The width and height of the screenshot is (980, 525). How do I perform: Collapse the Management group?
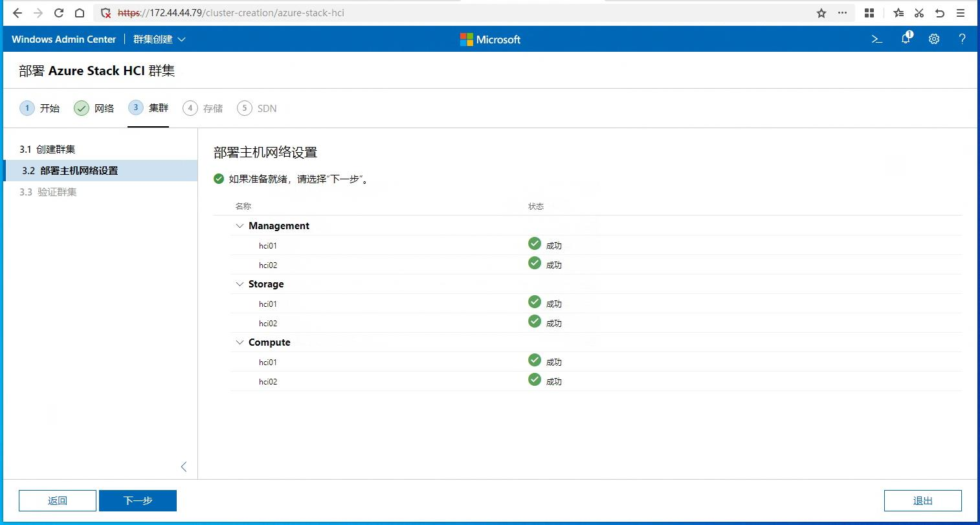[x=239, y=226]
